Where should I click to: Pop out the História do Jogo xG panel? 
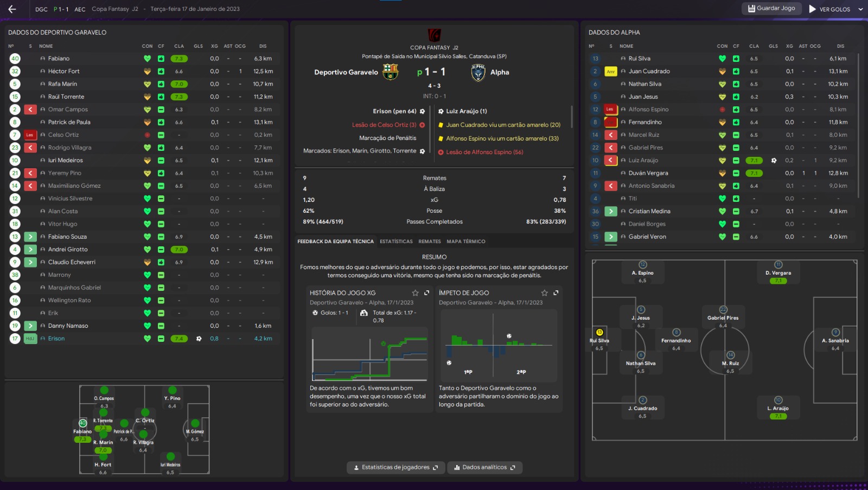pyautogui.click(x=427, y=293)
